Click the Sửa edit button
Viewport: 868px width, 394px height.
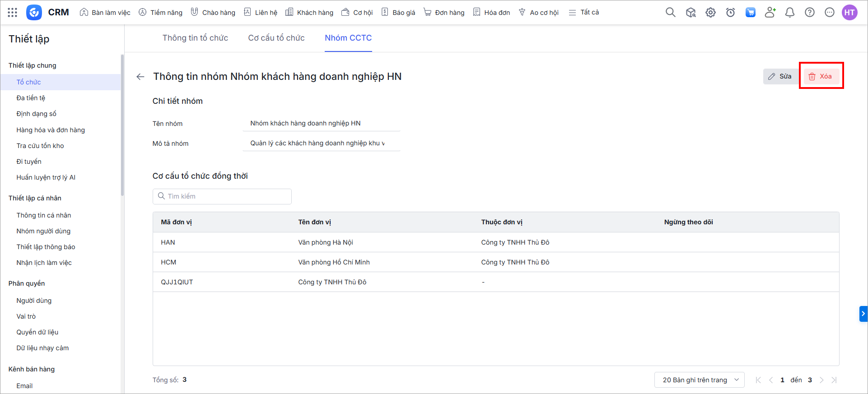coord(780,76)
